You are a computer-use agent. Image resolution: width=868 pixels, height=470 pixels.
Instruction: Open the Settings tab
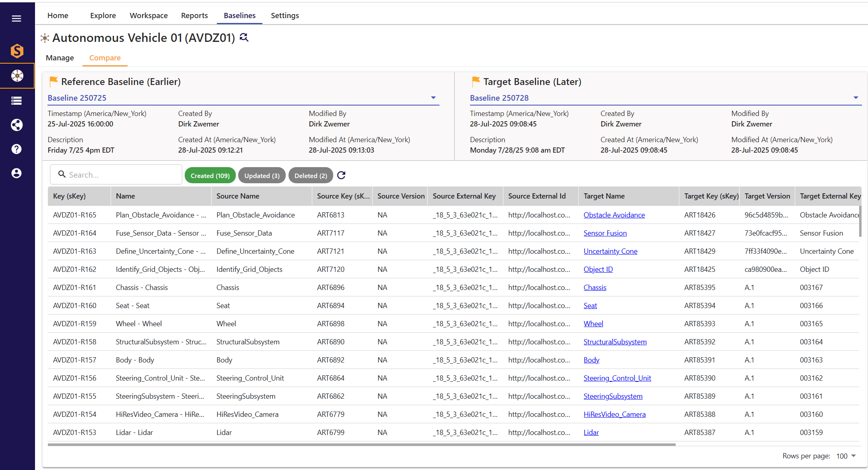(285, 15)
